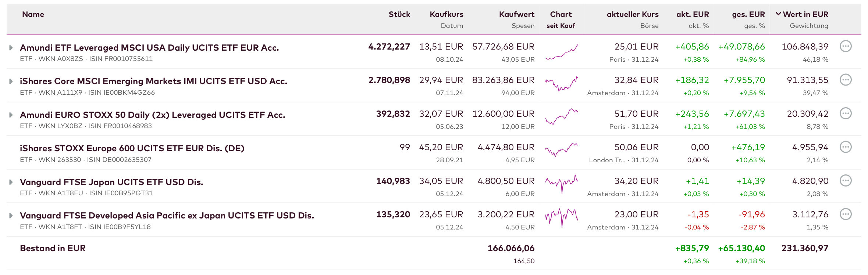The height and width of the screenshot is (275, 868).
Task: Open options menu for iShares Emerging Markets row
Action: coord(846,80)
